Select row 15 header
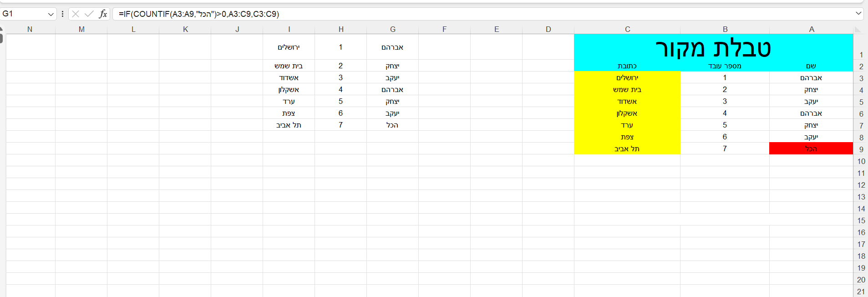The width and height of the screenshot is (868, 297). [861, 220]
